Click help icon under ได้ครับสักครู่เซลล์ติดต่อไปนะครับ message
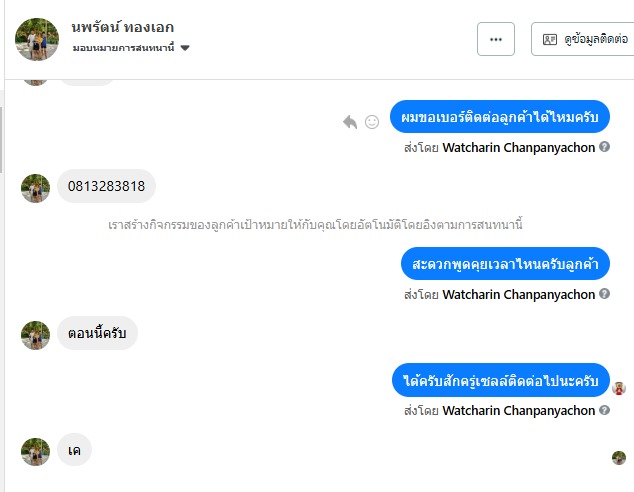This screenshot has width=634, height=492. point(604,410)
